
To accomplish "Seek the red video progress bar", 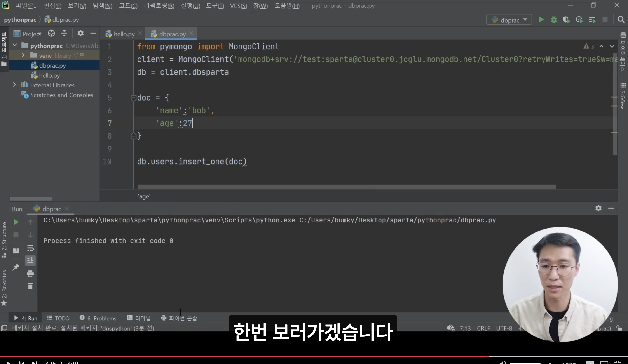I will [x=244, y=356].
